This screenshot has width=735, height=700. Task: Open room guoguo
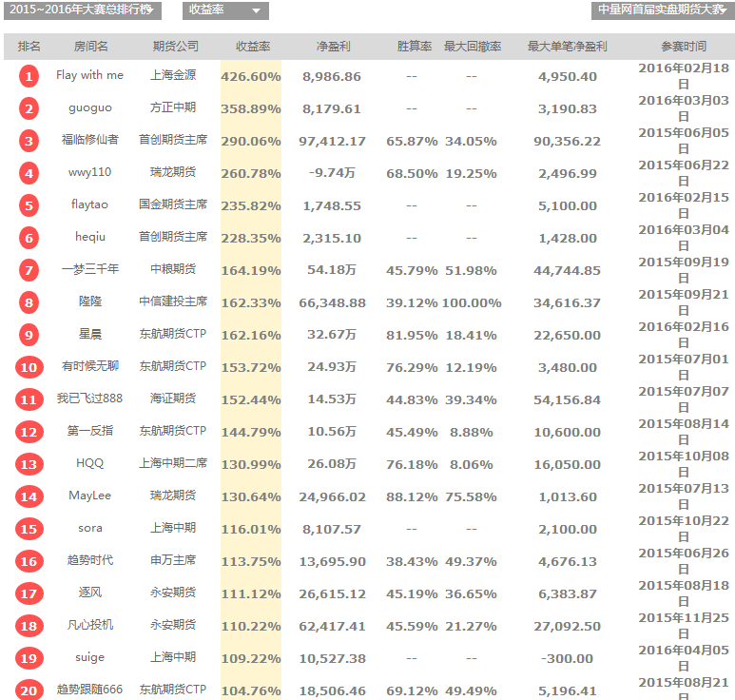pos(90,107)
